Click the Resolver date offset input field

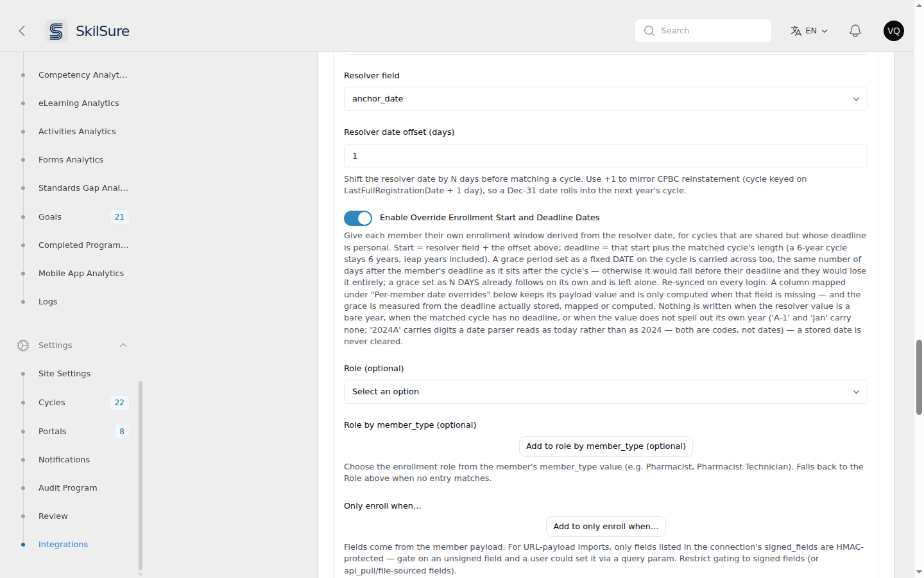pyautogui.click(x=606, y=156)
